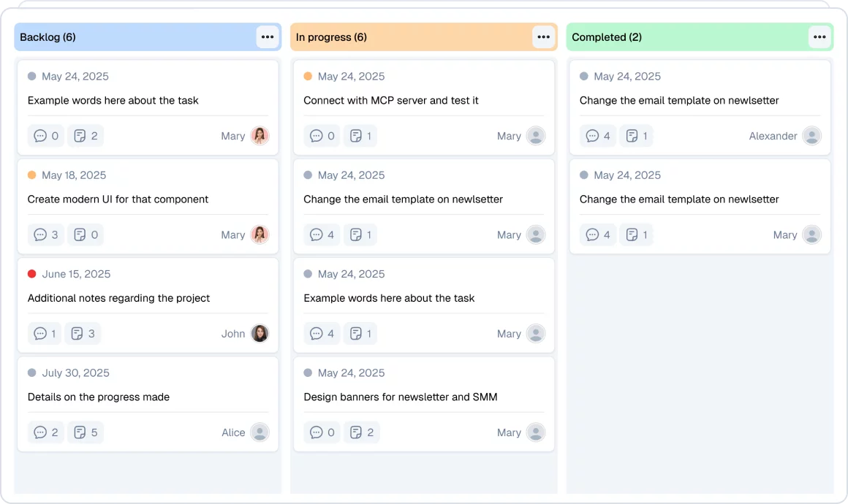Click the red status dot on June 15 card
This screenshot has width=848, height=504.
32,274
